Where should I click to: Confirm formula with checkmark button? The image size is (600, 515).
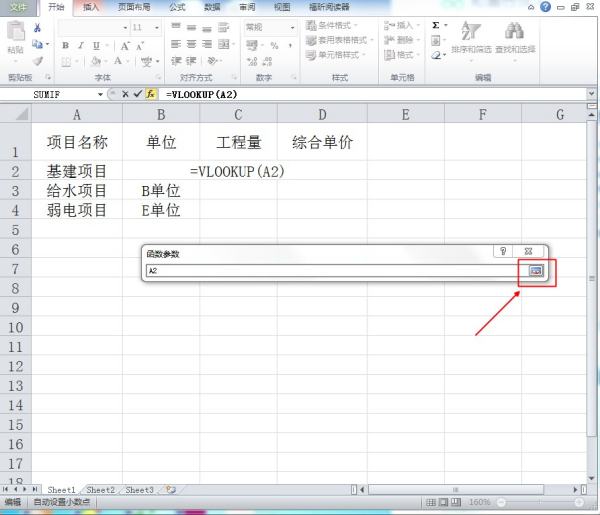click(x=138, y=94)
